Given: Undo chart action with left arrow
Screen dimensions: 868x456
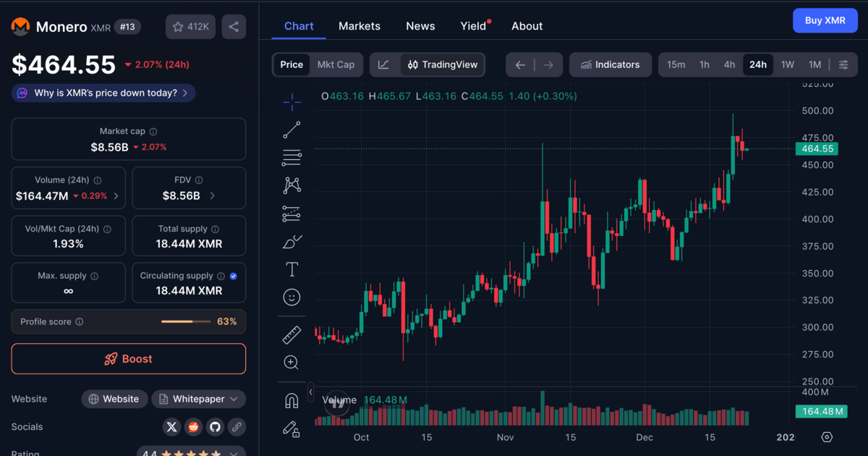Looking at the screenshot, I should pos(520,64).
